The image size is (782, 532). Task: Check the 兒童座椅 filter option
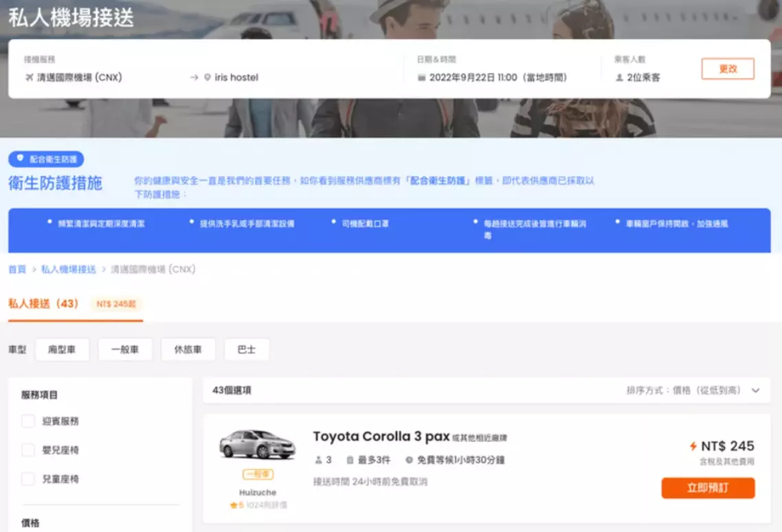(x=28, y=479)
